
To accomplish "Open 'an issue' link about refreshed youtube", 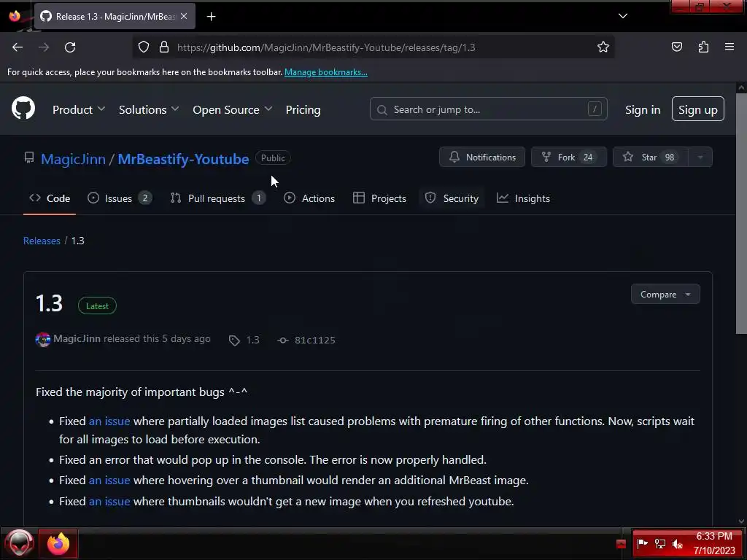I will pyautogui.click(x=109, y=501).
